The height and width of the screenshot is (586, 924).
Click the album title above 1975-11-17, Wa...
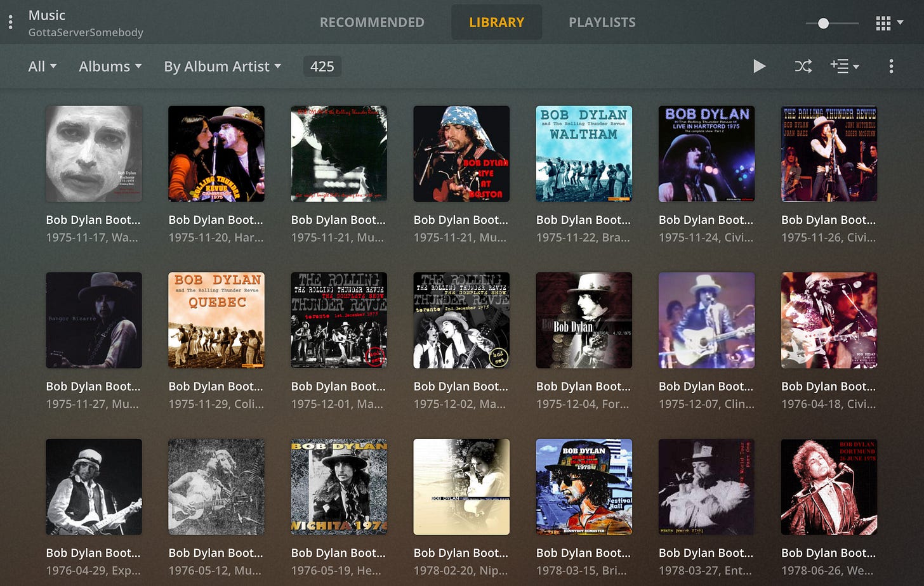coord(93,220)
